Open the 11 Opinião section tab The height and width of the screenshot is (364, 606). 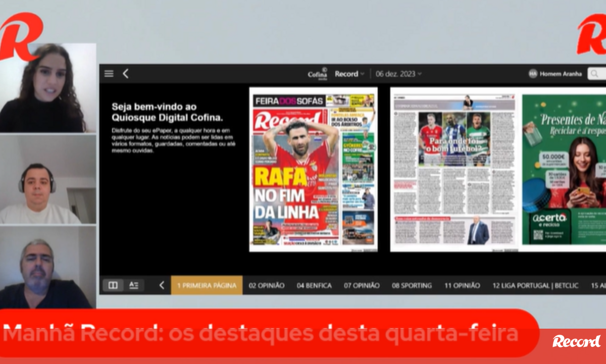tap(462, 285)
